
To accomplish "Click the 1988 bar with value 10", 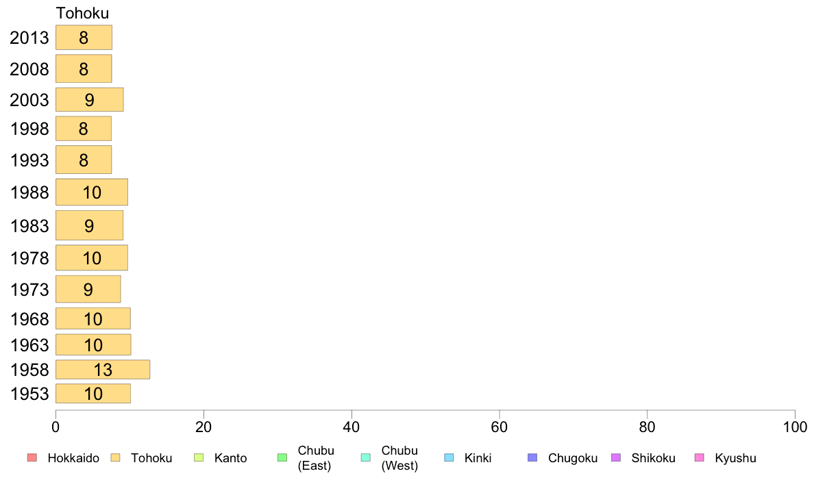I will (x=91, y=192).
